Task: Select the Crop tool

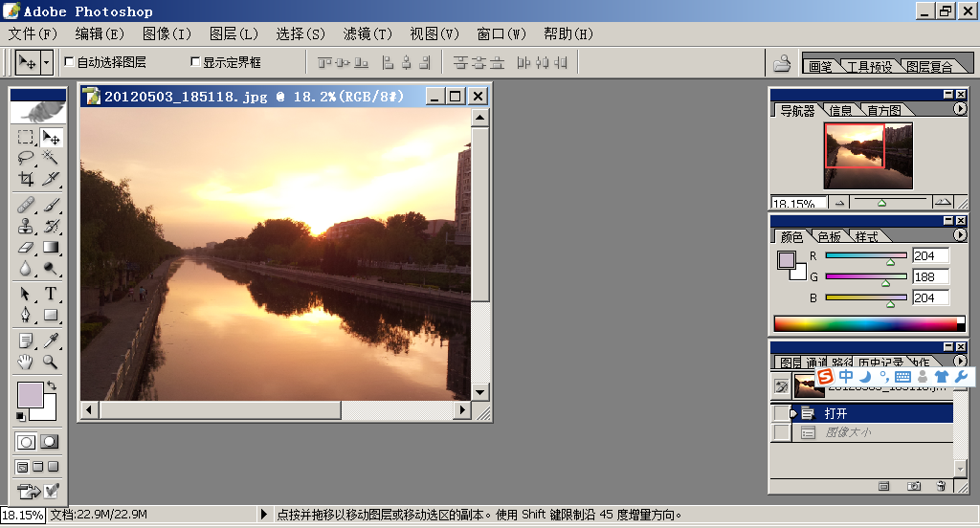Action: 26,179
